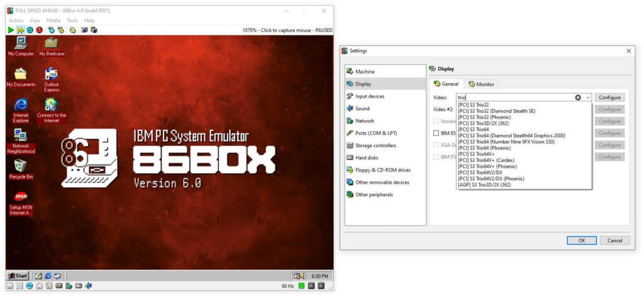Viewport: 644px width, 296px height.
Task: Click the green Run/Resume toolbar icon
Action: 11,30
